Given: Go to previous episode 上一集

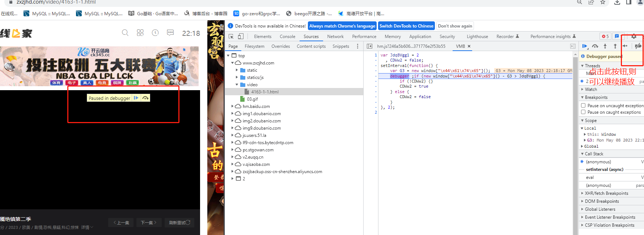Looking at the screenshot, I should 121,223.
